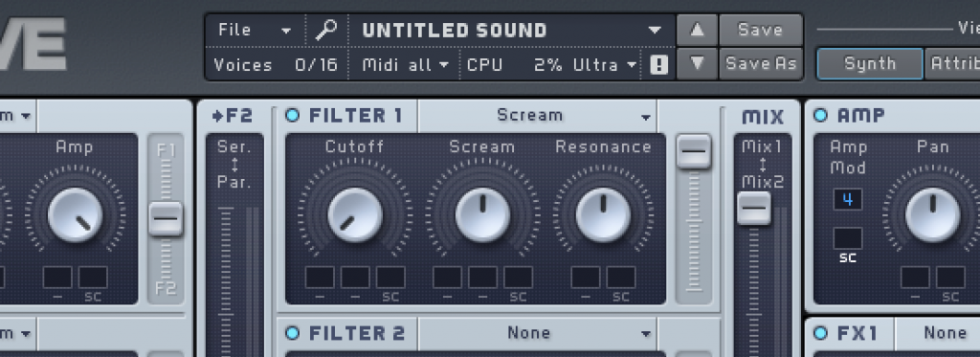
Task: Click the first Scream modulation slot
Action: pos(448,278)
